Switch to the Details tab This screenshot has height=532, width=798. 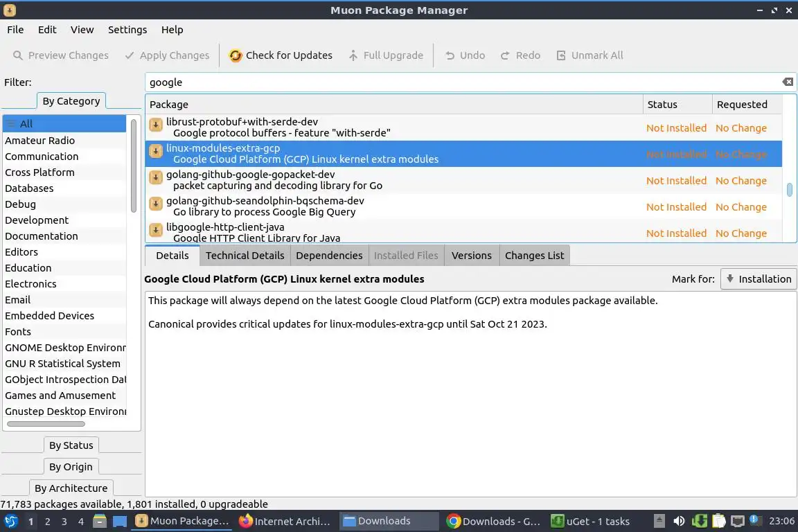point(172,256)
